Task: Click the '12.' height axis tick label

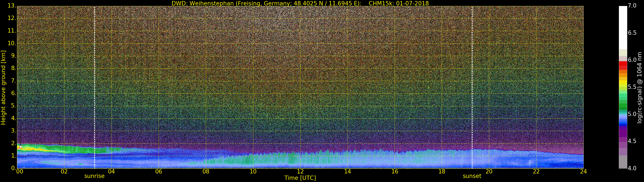Action: pos(12,18)
